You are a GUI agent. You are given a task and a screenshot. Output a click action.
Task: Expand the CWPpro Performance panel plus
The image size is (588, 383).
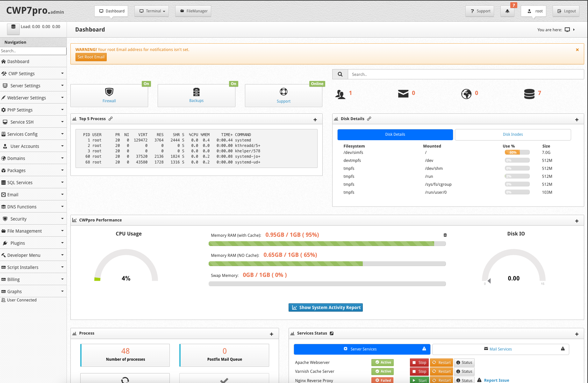pyautogui.click(x=577, y=221)
